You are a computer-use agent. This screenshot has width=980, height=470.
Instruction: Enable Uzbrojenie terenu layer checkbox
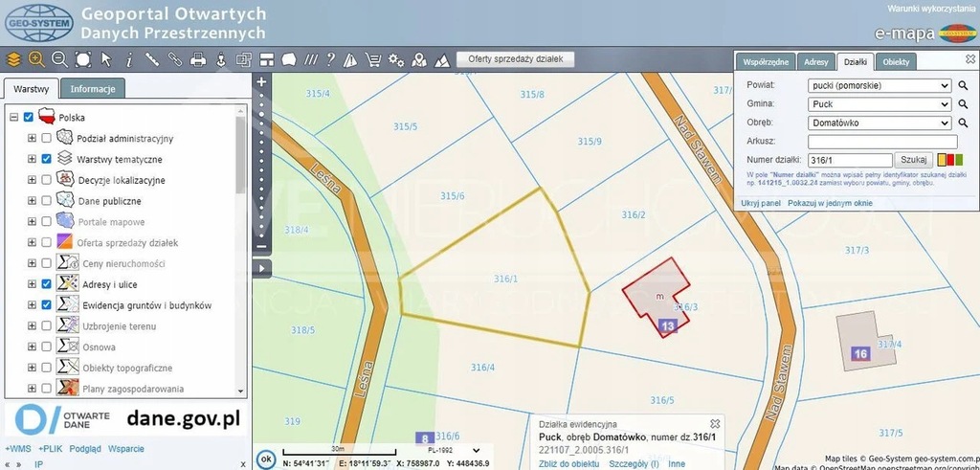[46, 325]
